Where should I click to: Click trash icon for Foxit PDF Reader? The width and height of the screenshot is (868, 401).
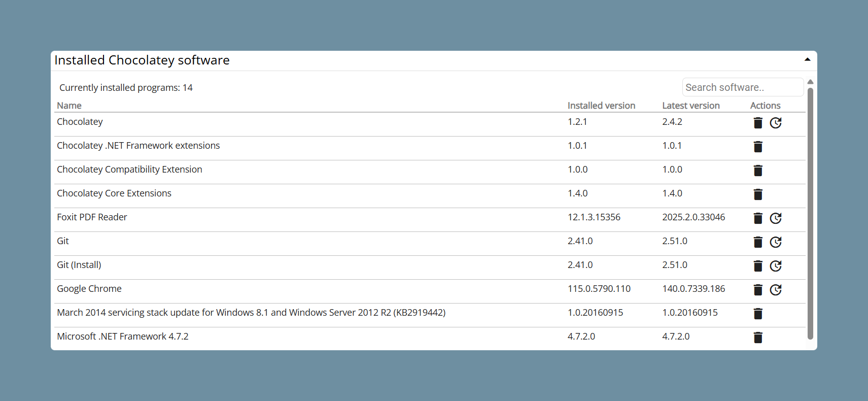click(758, 218)
